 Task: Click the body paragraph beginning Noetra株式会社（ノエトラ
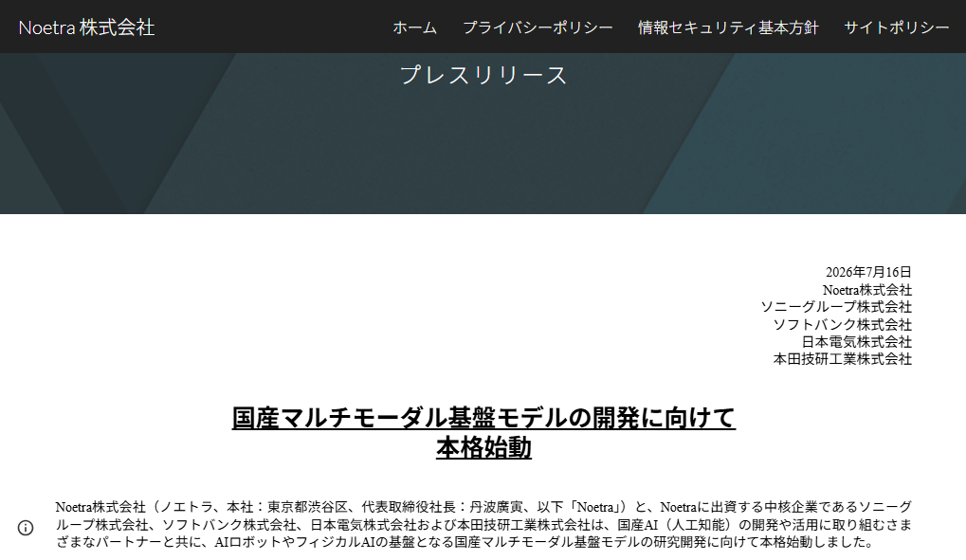click(483, 524)
